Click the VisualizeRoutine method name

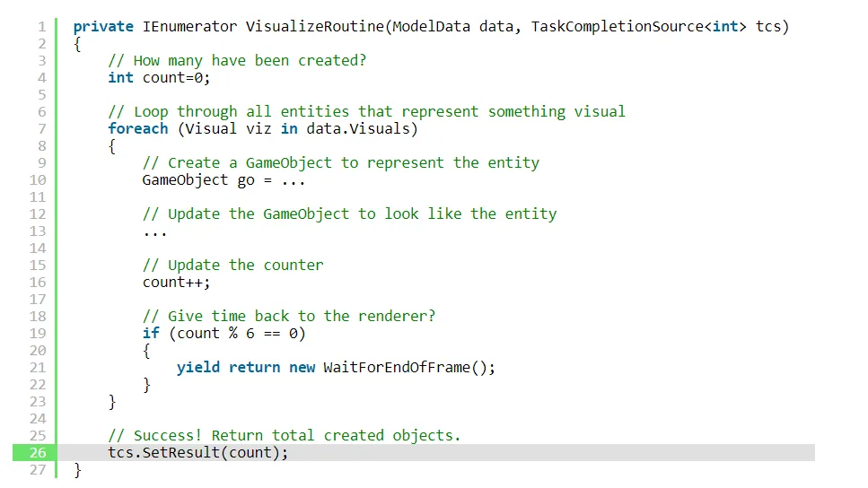314,27
